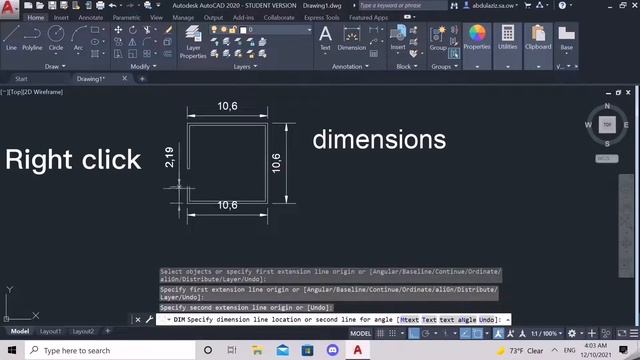Image resolution: width=640 pixels, height=360 pixels.
Task: Click the Save icon in quick access toolbar
Action: [x=52, y=5]
